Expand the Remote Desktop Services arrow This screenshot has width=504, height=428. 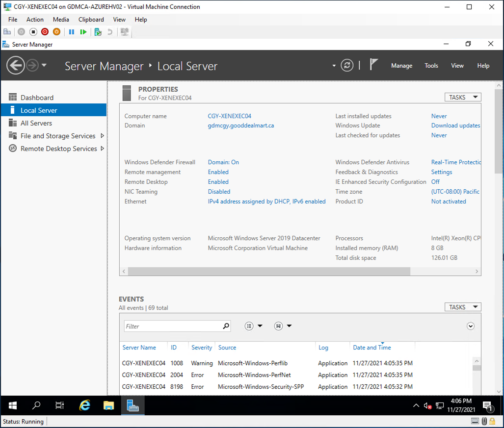[102, 149]
